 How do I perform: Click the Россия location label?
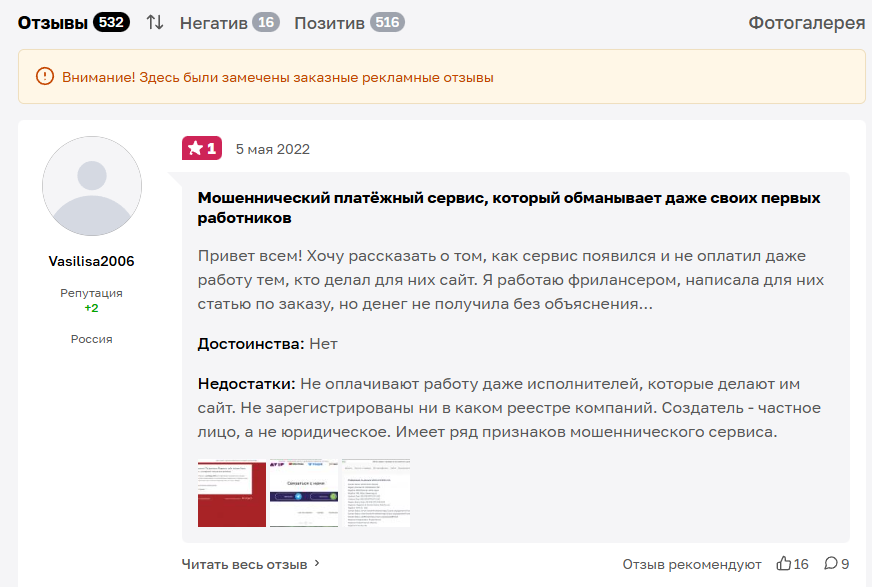pos(91,339)
